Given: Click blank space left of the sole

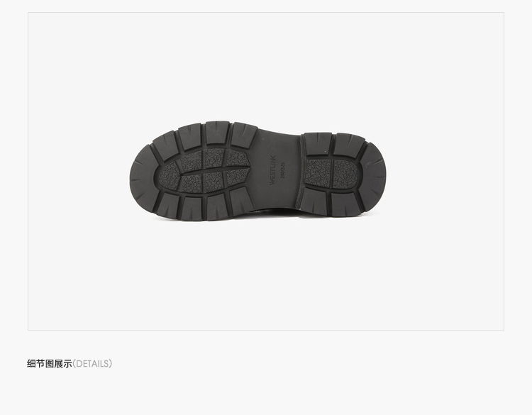Looking at the screenshot, I should pos(78,171).
